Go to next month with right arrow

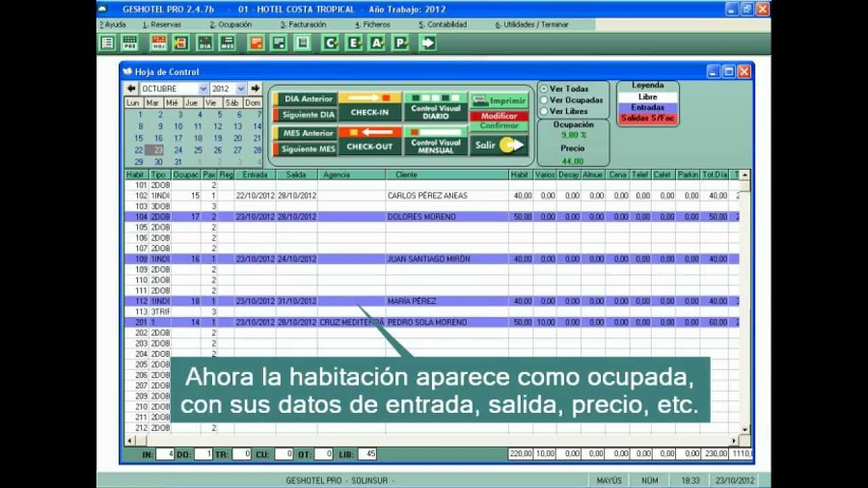coord(255,89)
